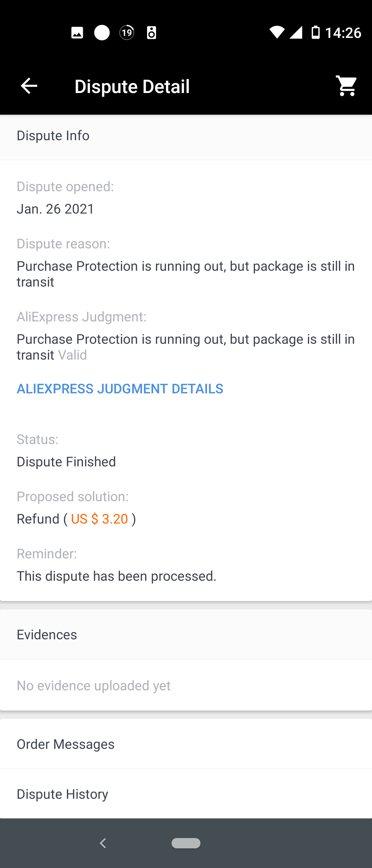This screenshot has height=868, width=372.
Task: Tap the image notification icon in status bar
Action: click(77, 33)
